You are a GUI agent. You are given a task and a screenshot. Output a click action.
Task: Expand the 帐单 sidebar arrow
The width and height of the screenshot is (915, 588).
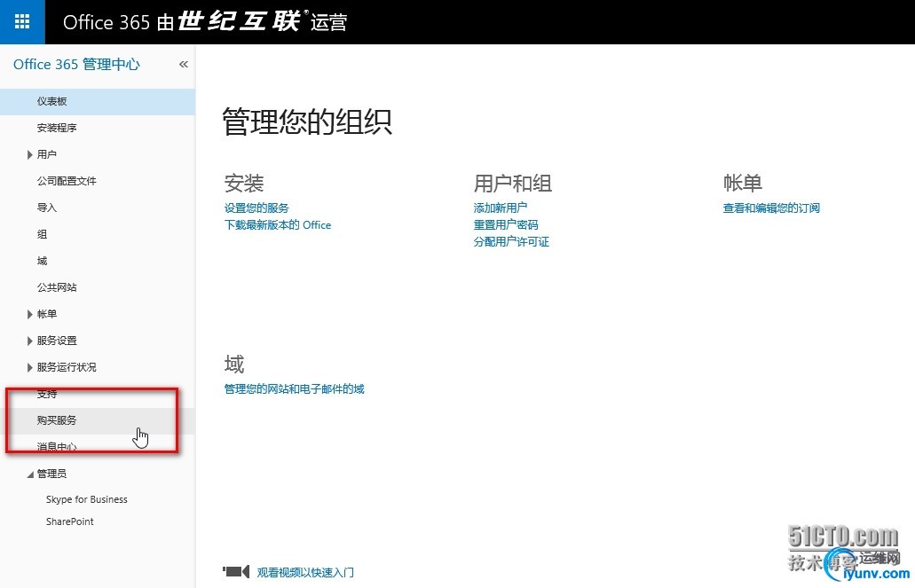(29, 315)
